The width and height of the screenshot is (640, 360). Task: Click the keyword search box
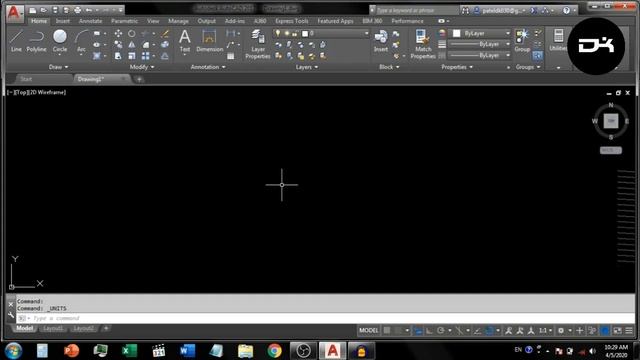416,10
